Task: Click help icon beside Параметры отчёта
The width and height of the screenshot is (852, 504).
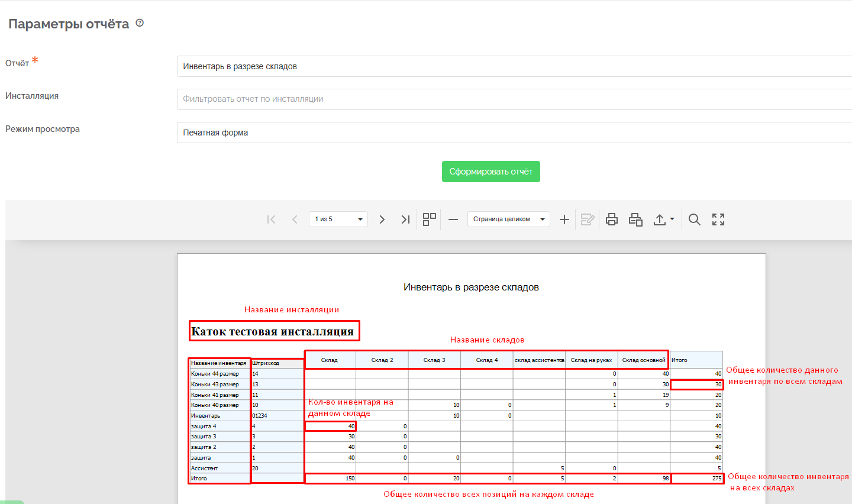Action: click(x=140, y=23)
